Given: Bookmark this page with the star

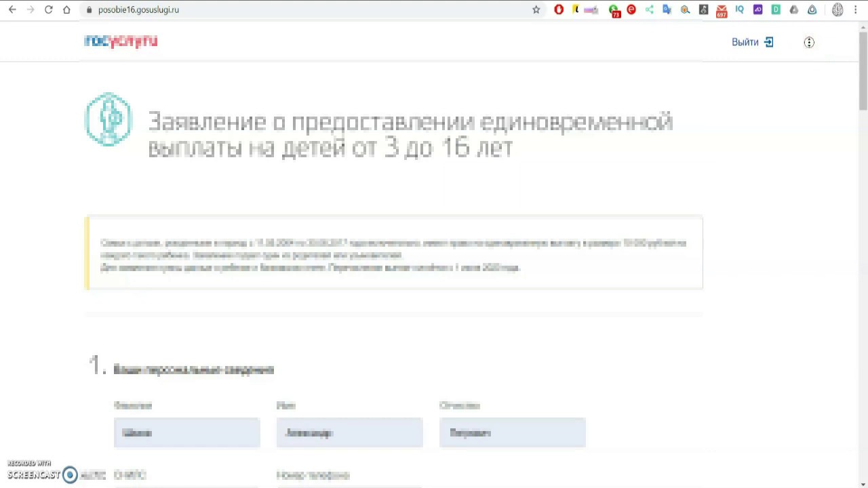Looking at the screenshot, I should point(536,9).
